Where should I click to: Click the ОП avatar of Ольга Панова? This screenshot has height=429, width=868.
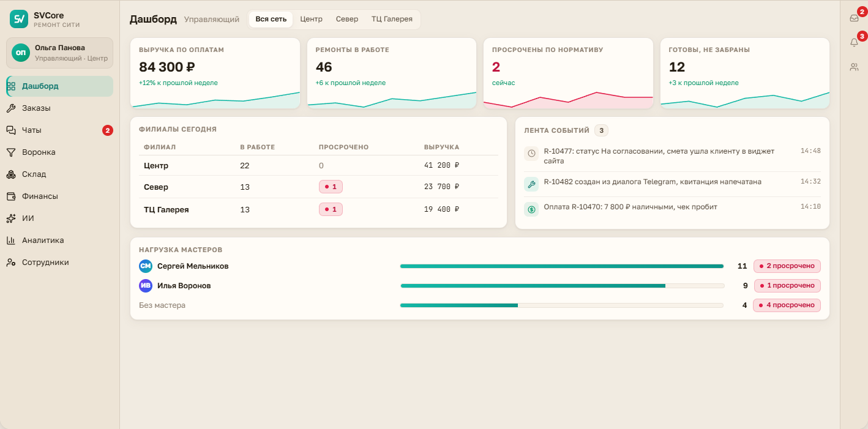[x=21, y=53]
